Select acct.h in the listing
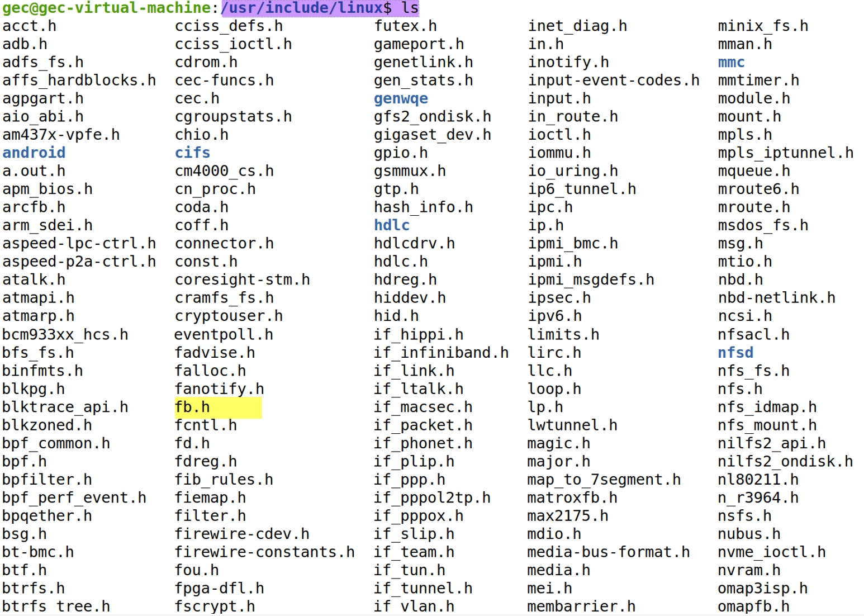This screenshot has height=616, width=864. pyautogui.click(x=30, y=26)
